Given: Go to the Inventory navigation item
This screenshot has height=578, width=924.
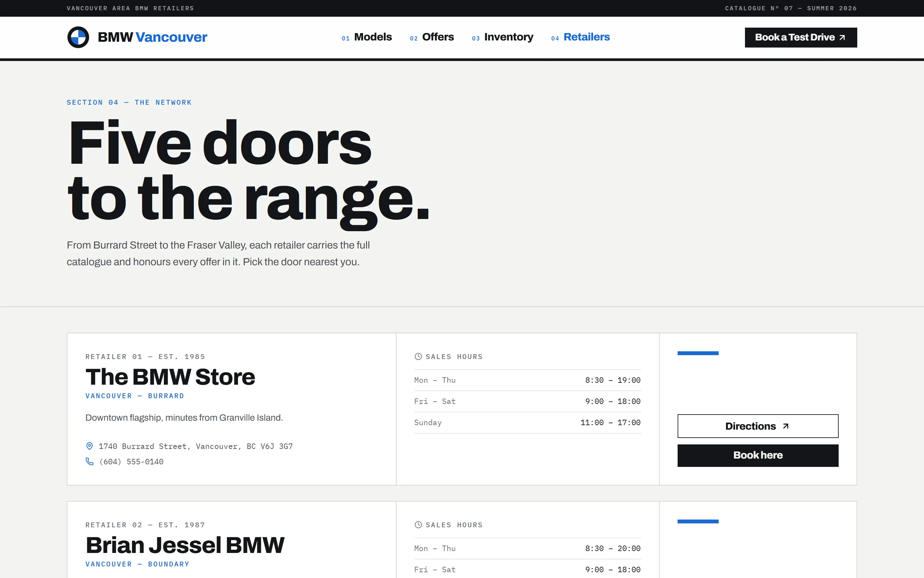Looking at the screenshot, I should 502,37.
